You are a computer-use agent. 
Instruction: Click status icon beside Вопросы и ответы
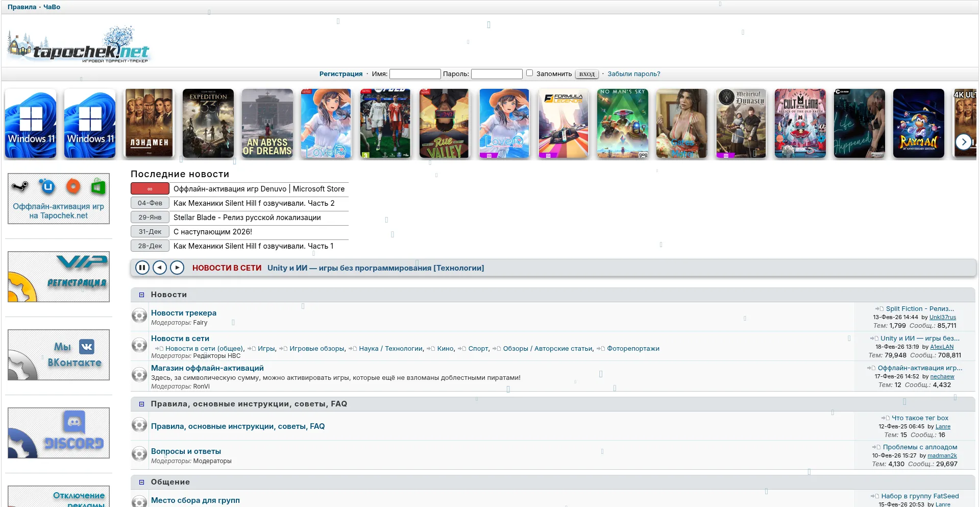pos(139,454)
